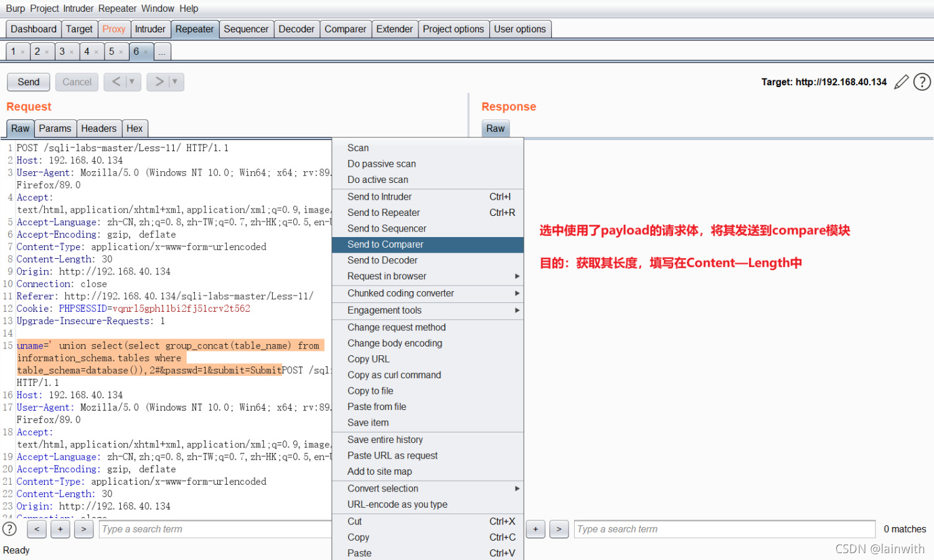
Task: Select Save entire history
Action: [x=428, y=440]
